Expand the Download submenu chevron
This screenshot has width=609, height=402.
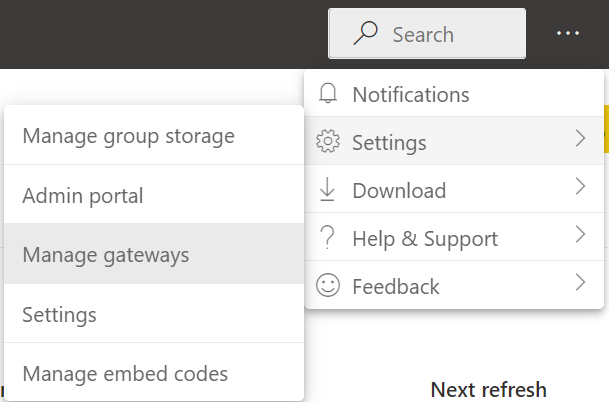pyautogui.click(x=580, y=189)
